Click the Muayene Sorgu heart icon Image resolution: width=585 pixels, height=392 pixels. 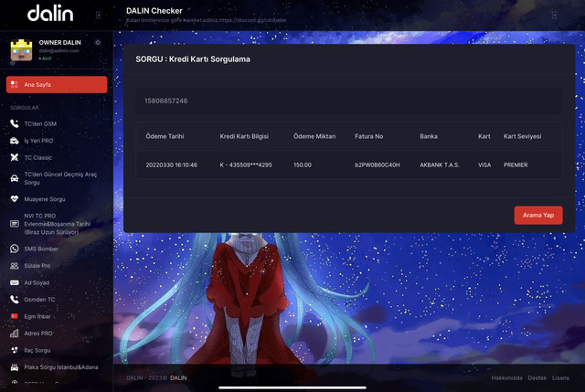[14, 198]
